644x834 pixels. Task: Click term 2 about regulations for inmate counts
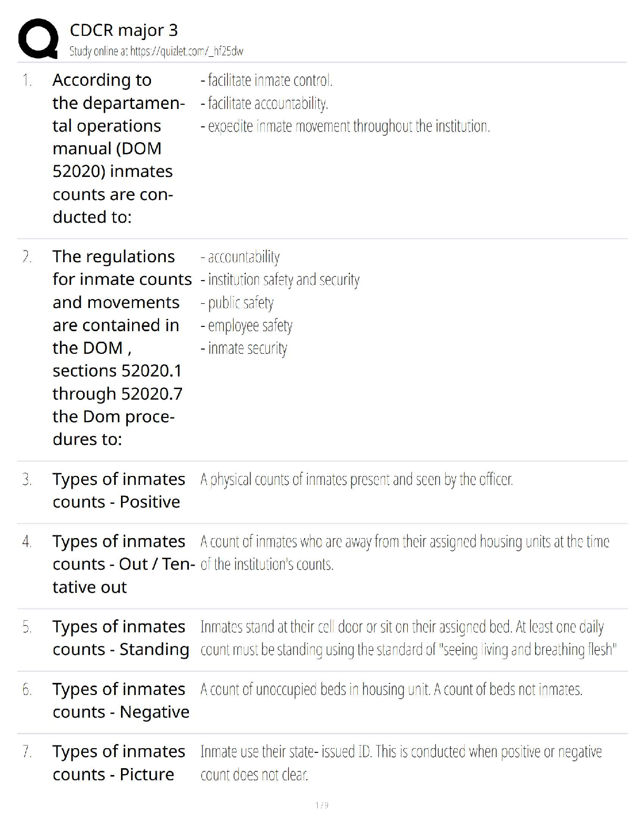pyautogui.click(x=121, y=347)
